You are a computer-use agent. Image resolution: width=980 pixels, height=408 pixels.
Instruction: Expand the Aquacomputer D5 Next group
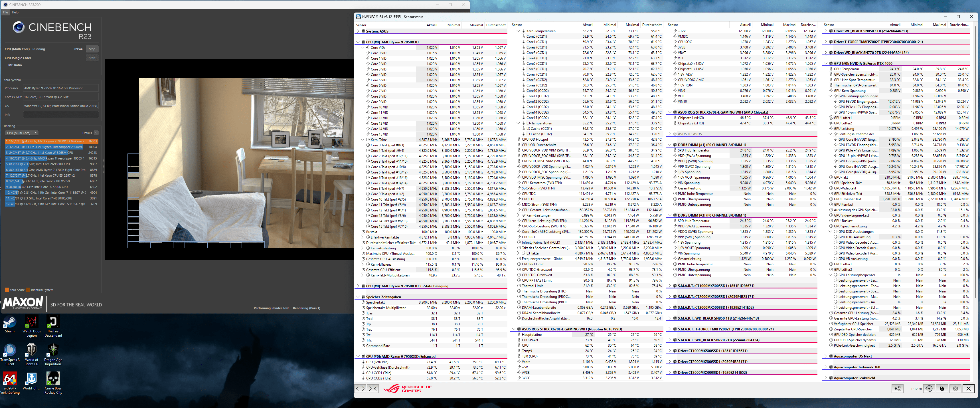(x=825, y=356)
